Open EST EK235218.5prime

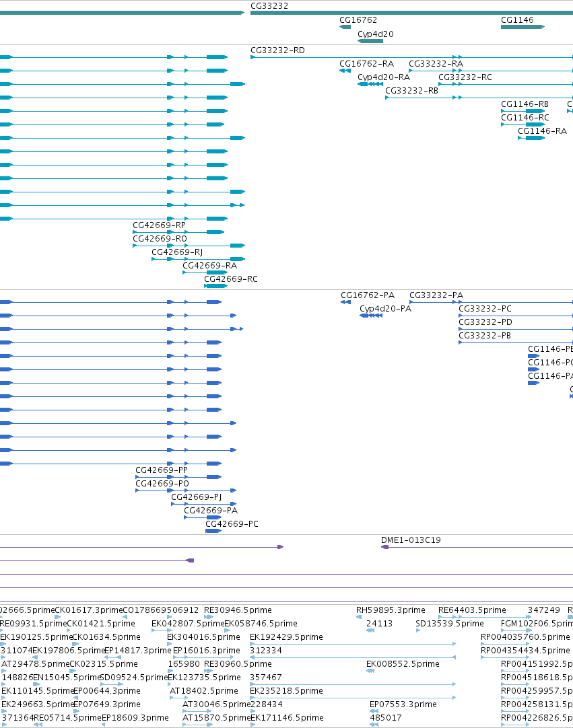coord(285,691)
